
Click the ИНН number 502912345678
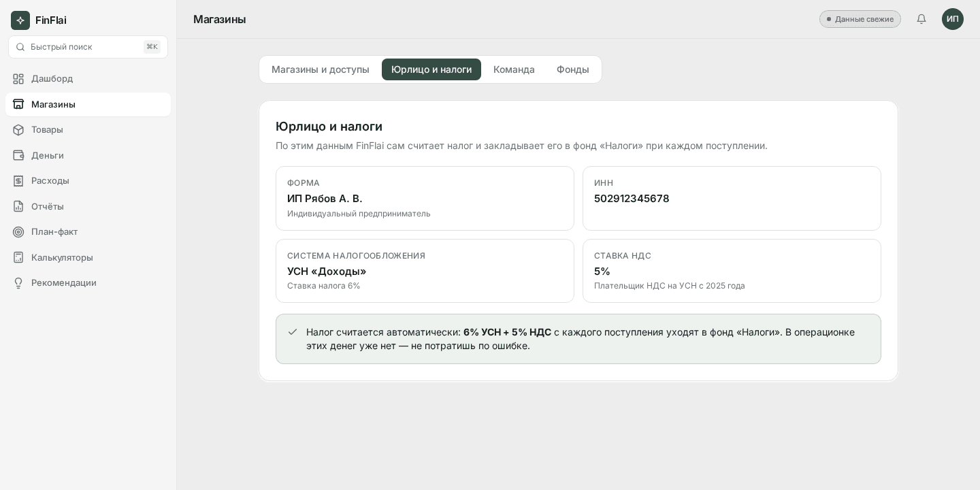(x=632, y=199)
